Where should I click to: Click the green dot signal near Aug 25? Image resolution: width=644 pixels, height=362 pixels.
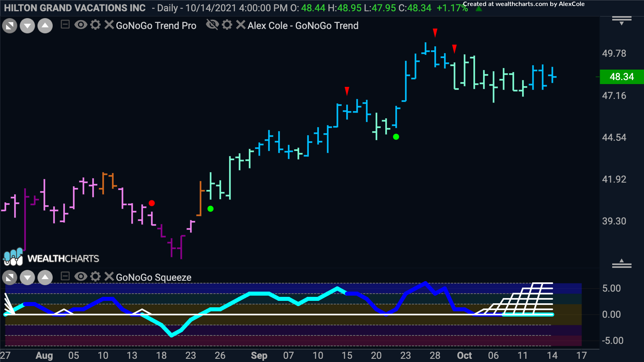coord(211,209)
